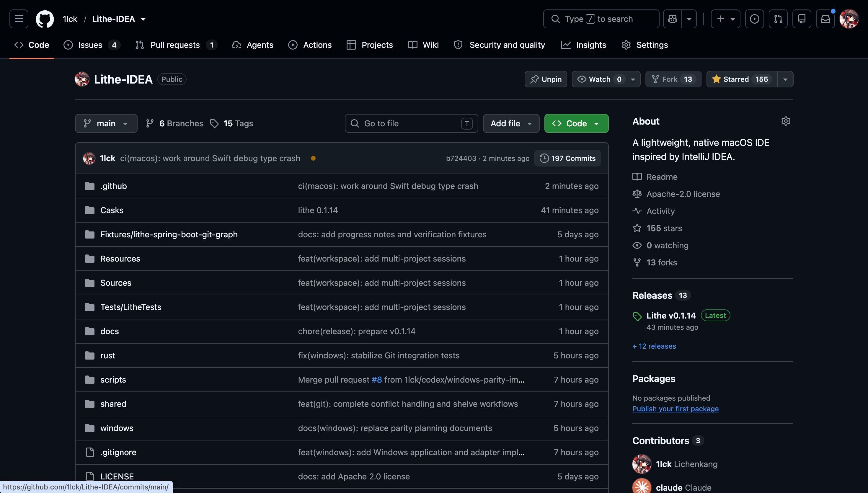The height and width of the screenshot is (493, 868).
Task: Focus the Type / to search box
Action: [601, 19]
